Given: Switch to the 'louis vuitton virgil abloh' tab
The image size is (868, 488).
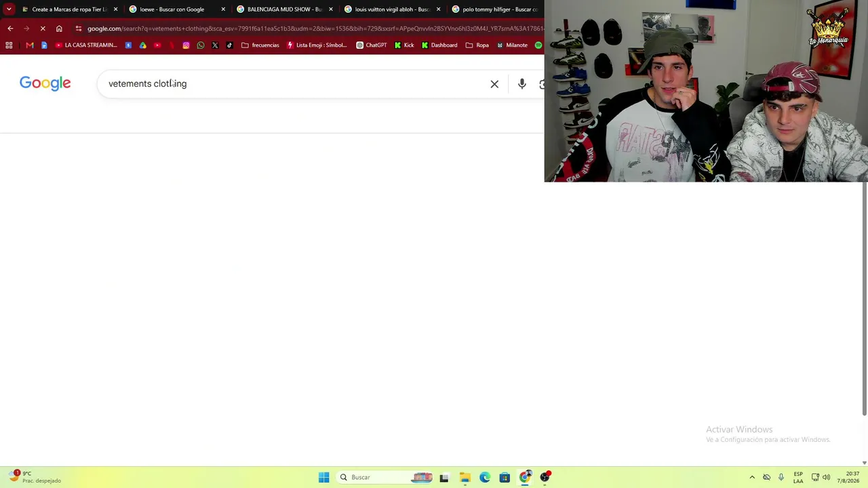Looking at the screenshot, I should tap(391, 9).
